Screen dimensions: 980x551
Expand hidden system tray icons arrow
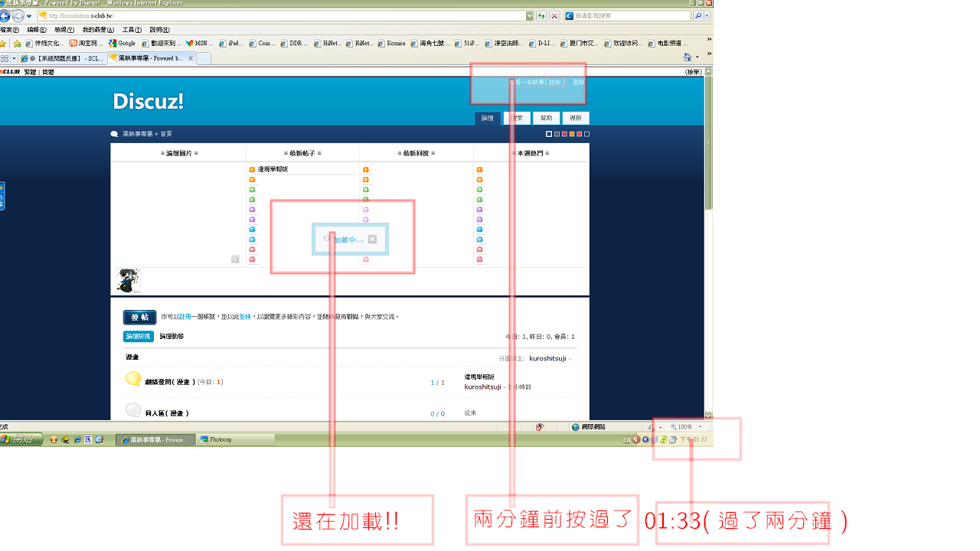tap(636, 439)
